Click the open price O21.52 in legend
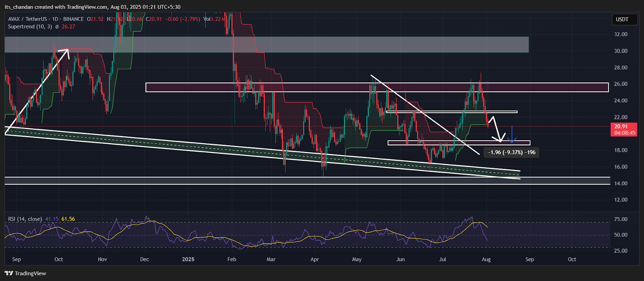 pyautogui.click(x=95, y=19)
